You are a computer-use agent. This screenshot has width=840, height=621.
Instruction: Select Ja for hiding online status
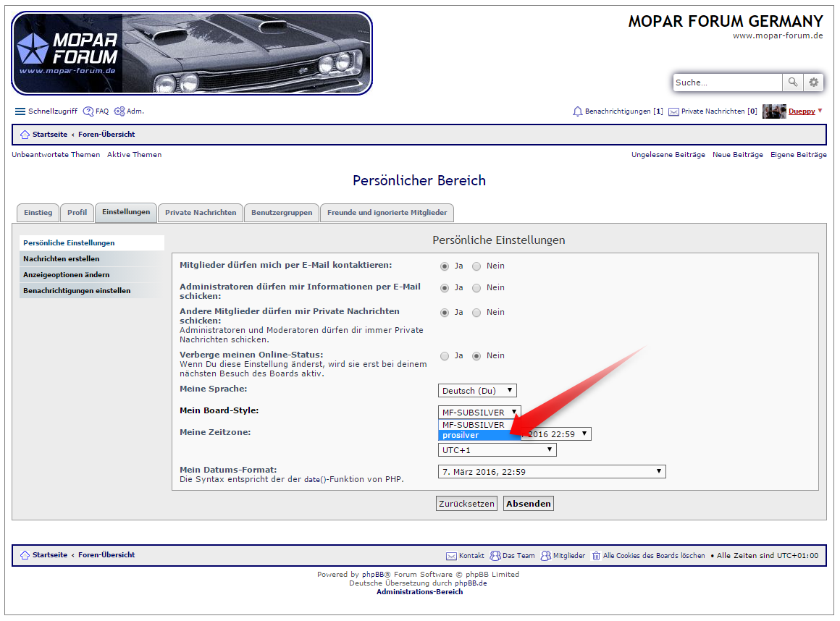pos(445,356)
